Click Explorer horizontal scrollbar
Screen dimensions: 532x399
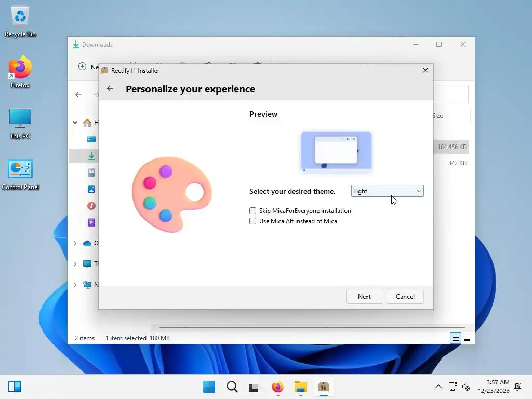pyautogui.click(x=312, y=328)
